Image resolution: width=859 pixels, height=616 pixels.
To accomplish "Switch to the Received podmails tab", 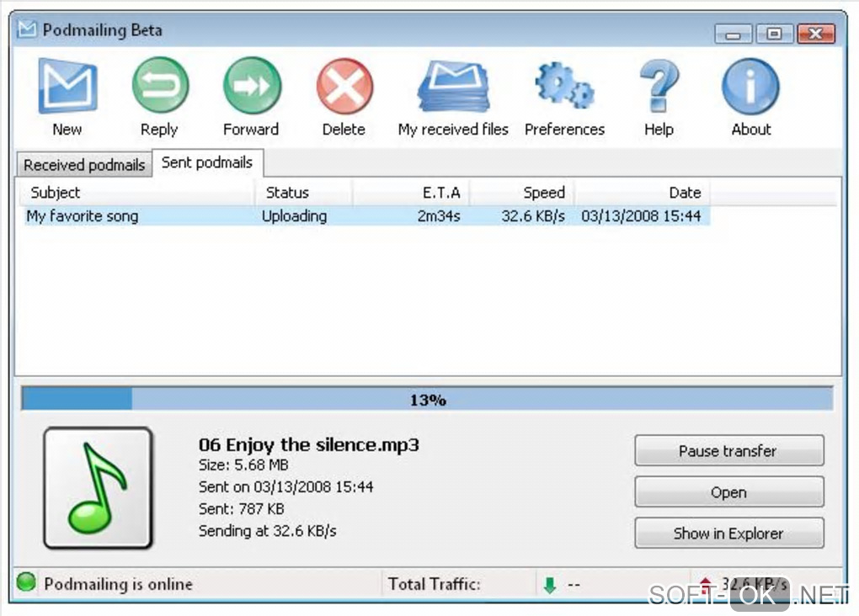I will point(84,165).
